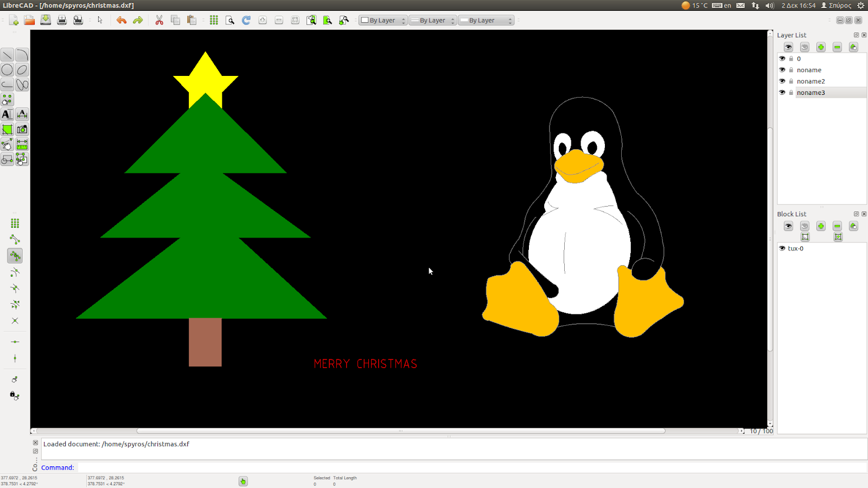Show all layers in Layer List
This screenshot has height=488, width=868.
(x=788, y=47)
